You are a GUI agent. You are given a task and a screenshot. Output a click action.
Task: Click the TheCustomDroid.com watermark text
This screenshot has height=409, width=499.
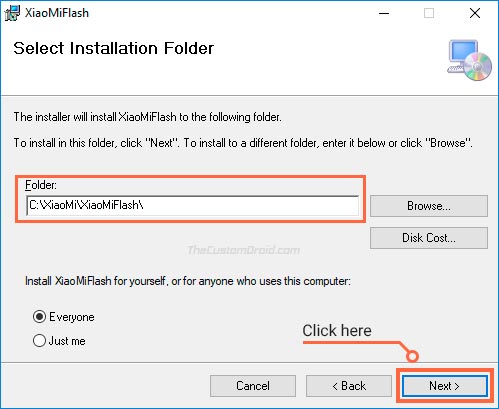point(244,250)
